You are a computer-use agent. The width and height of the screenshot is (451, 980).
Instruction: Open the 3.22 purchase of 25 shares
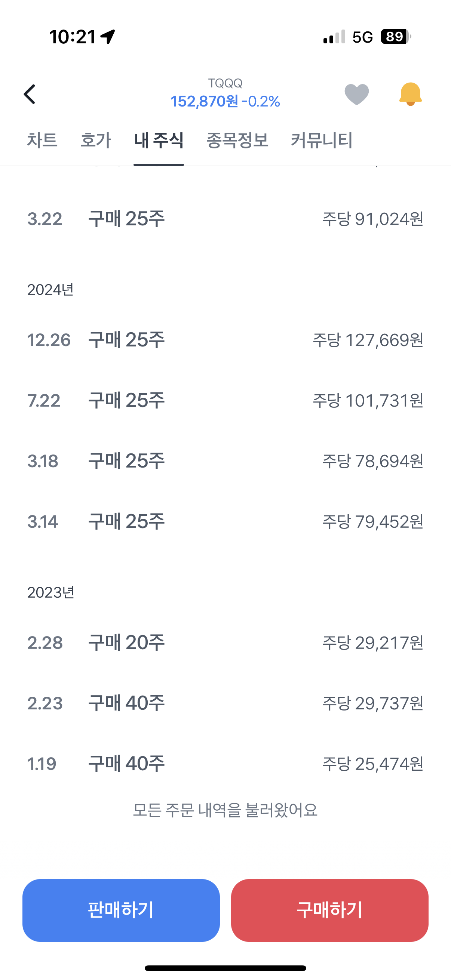tap(225, 219)
